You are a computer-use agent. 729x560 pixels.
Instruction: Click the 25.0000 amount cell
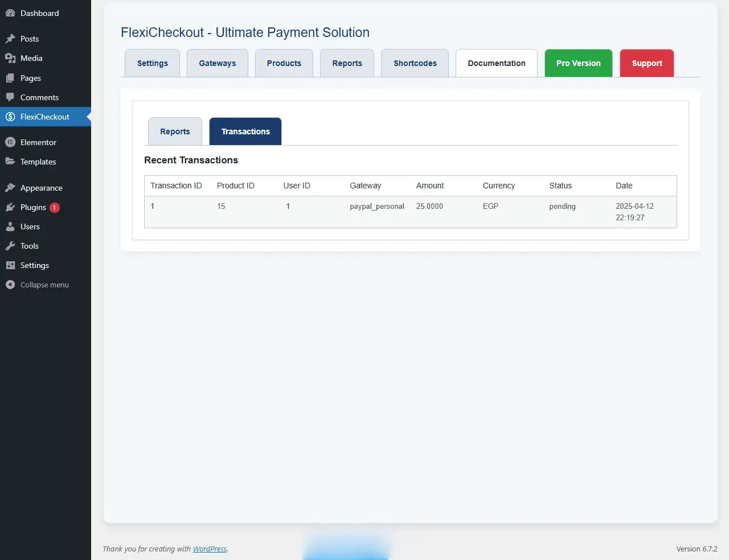[x=429, y=207]
